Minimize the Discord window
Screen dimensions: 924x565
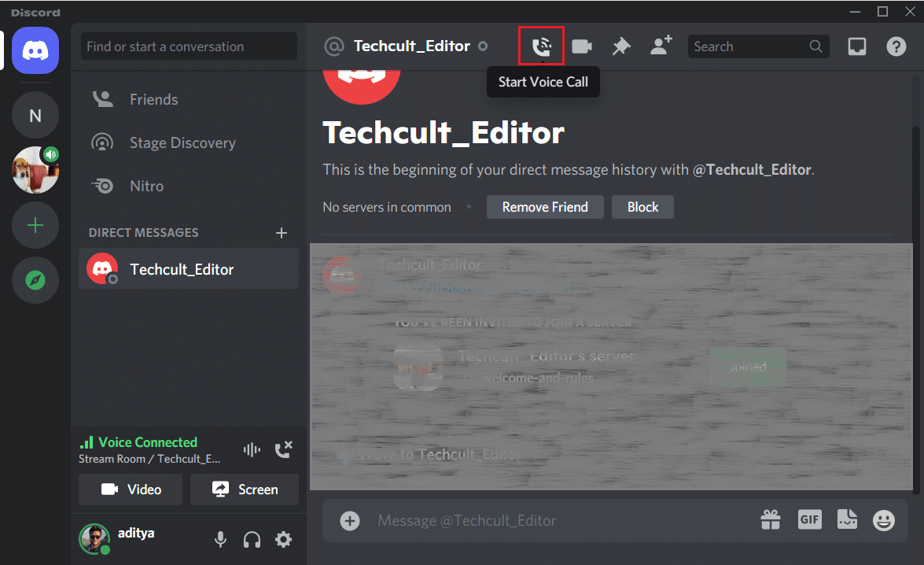coord(855,11)
